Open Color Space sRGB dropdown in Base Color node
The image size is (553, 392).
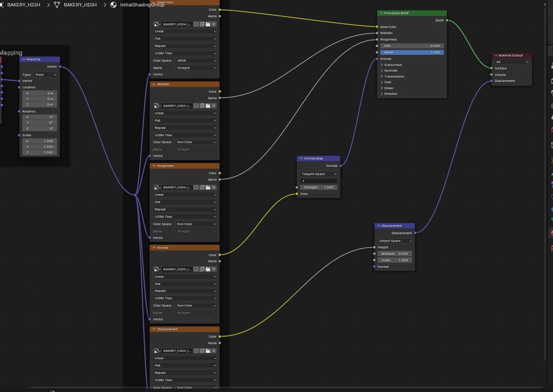tap(196, 60)
